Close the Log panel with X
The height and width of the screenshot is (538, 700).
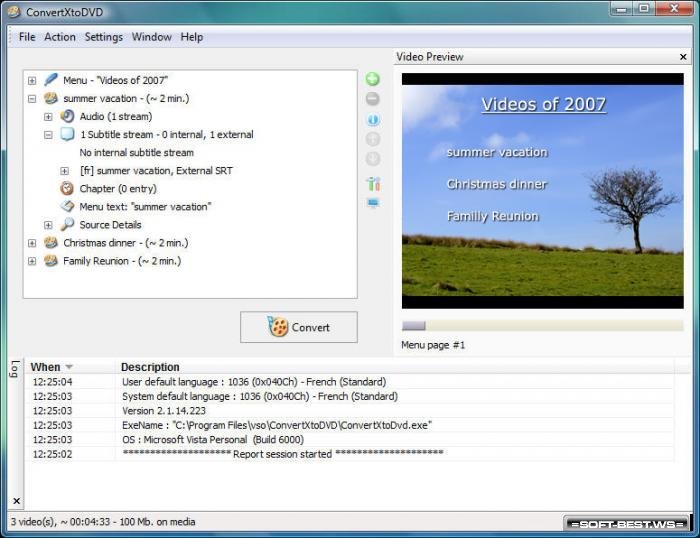(x=16, y=501)
